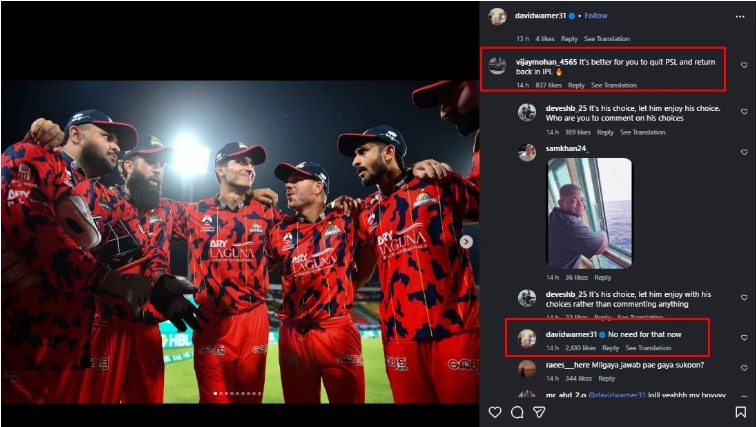Like the post with heart icon
Screen dimensions: 756x427
pos(495,412)
